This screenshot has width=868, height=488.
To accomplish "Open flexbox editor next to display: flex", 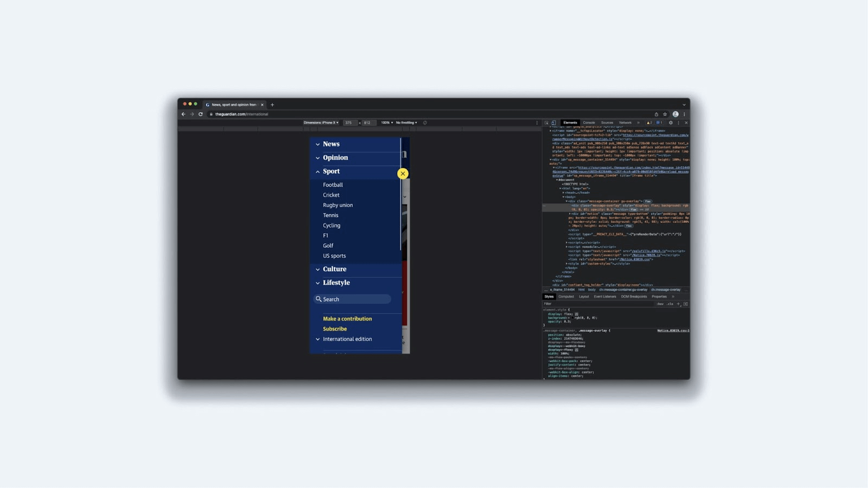I will 577,314.
